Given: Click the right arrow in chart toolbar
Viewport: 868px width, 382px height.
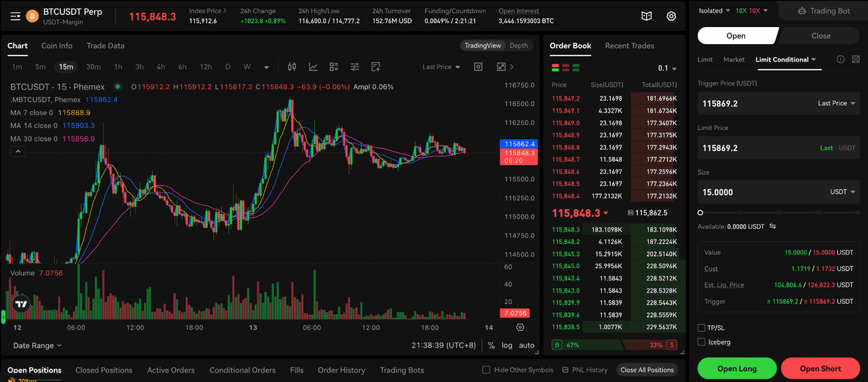Looking at the screenshot, I should 512,67.
